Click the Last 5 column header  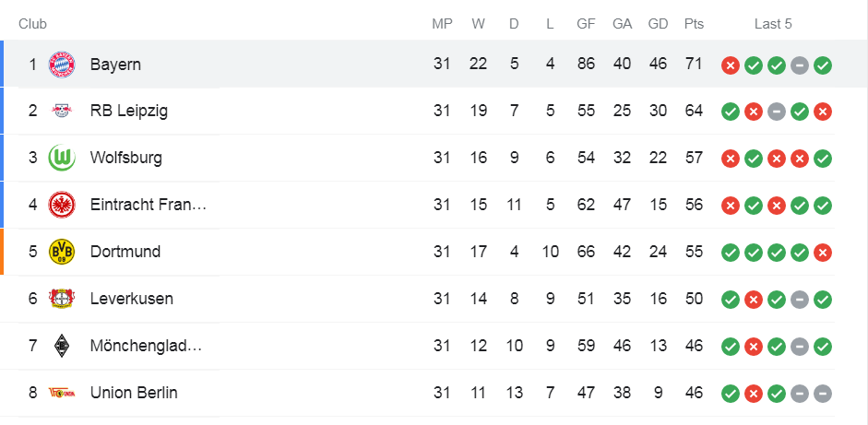(x=773, y=24)
